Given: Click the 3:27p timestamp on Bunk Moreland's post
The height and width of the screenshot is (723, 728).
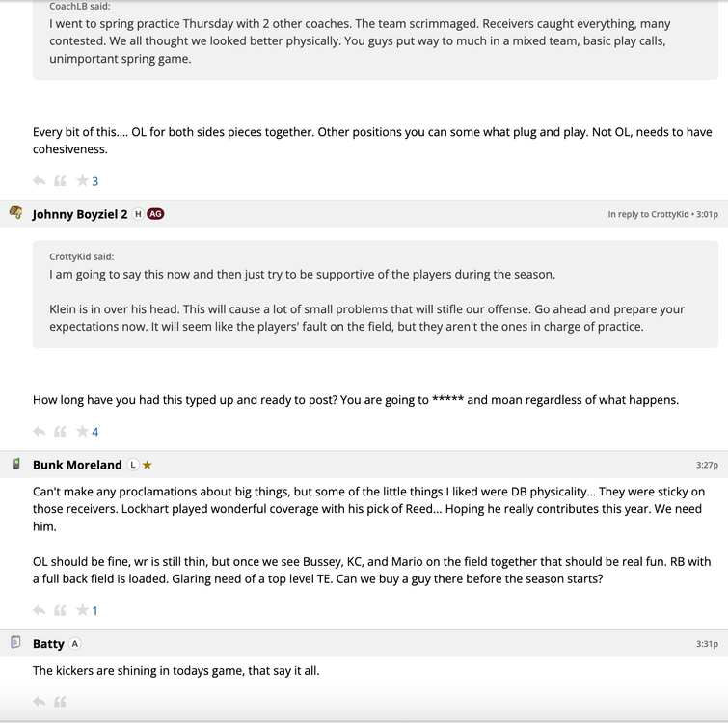Looking at the screenshot, I should tap(707, 465).
